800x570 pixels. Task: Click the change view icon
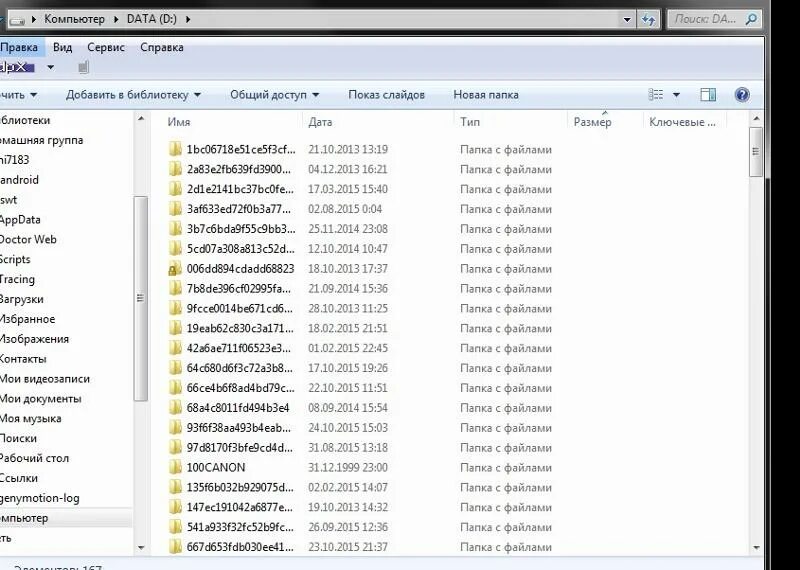coord(656,94)
